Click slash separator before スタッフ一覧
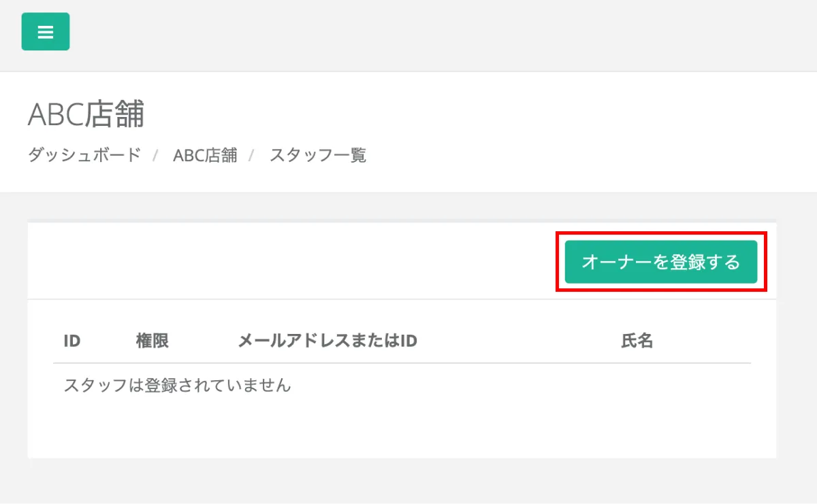Screen dimensions: 817x504 point(251,156)
